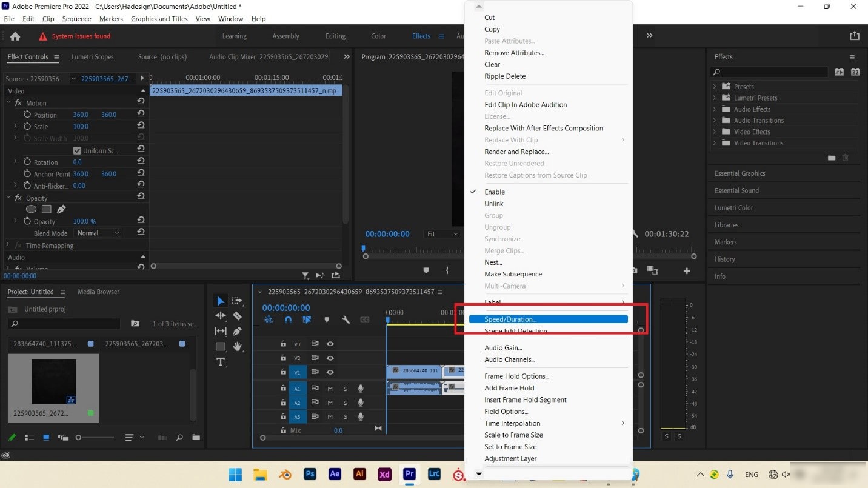868x488 pixels.
Task: Open the Blend Mode dropdown
Action: coord(98,233)
